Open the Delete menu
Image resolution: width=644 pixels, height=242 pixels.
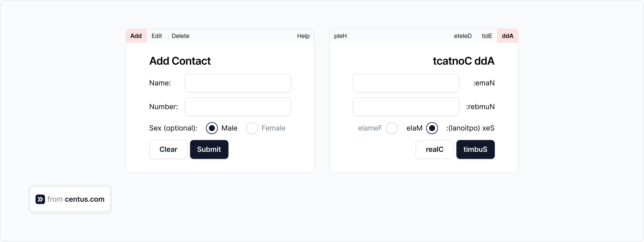tap(180, 36)
